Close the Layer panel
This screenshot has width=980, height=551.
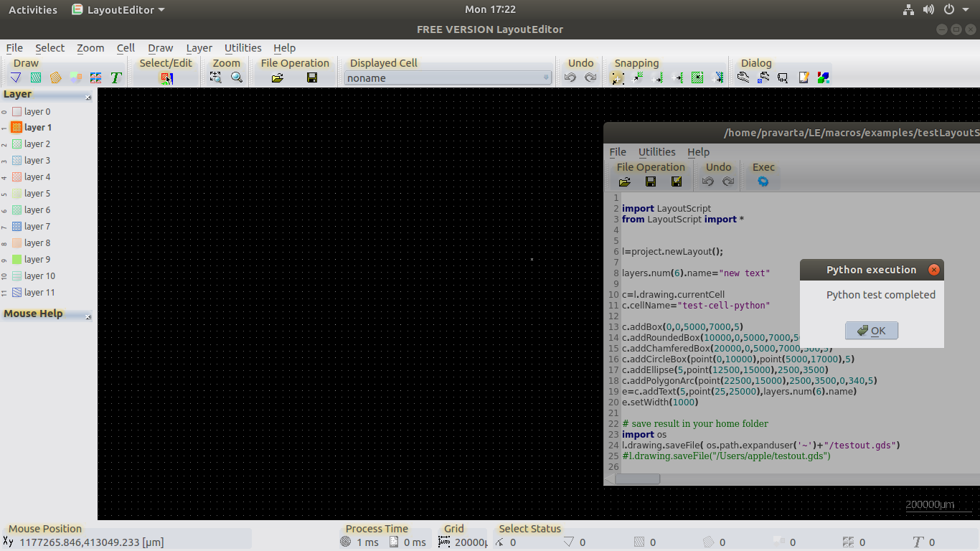(88, 97)
